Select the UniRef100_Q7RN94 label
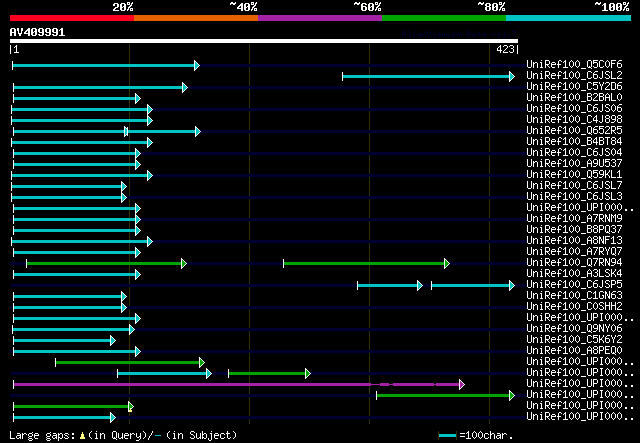640x443 pixels. click(x=574, y=263)
